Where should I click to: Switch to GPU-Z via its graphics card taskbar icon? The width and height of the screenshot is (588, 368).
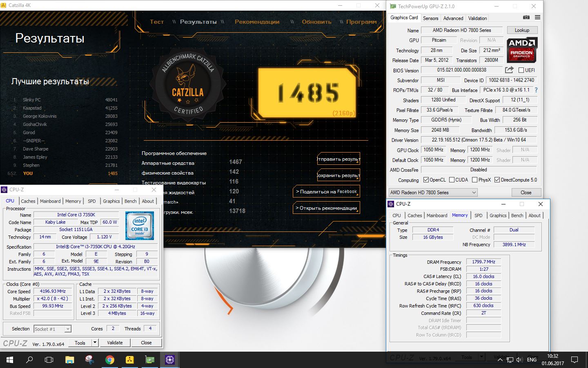(149, 360)
